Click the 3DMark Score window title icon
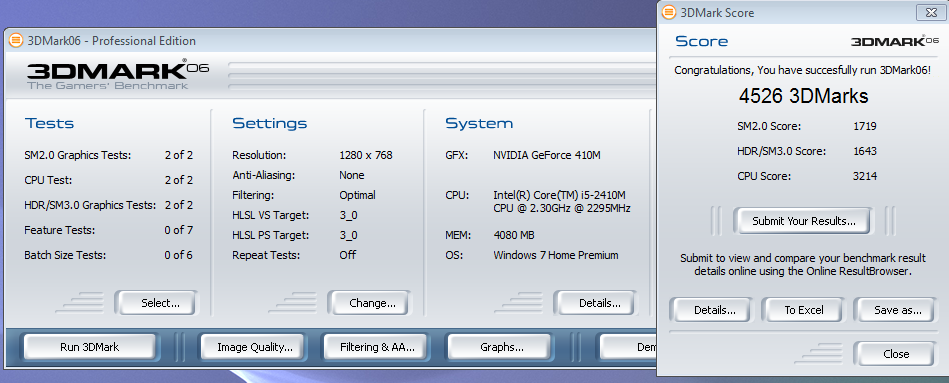This screenshot has height=383, width=949. pos(669,12)
